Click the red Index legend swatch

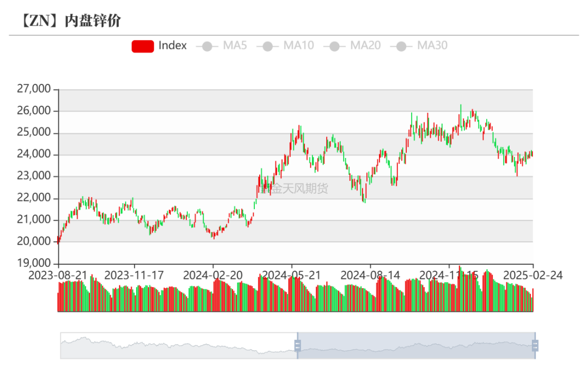pos(143,46)
